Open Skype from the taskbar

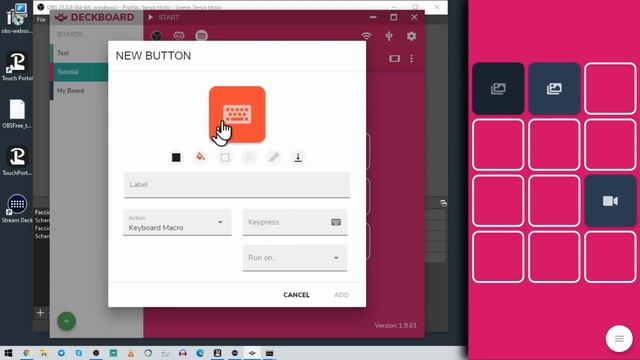point(78,353)
